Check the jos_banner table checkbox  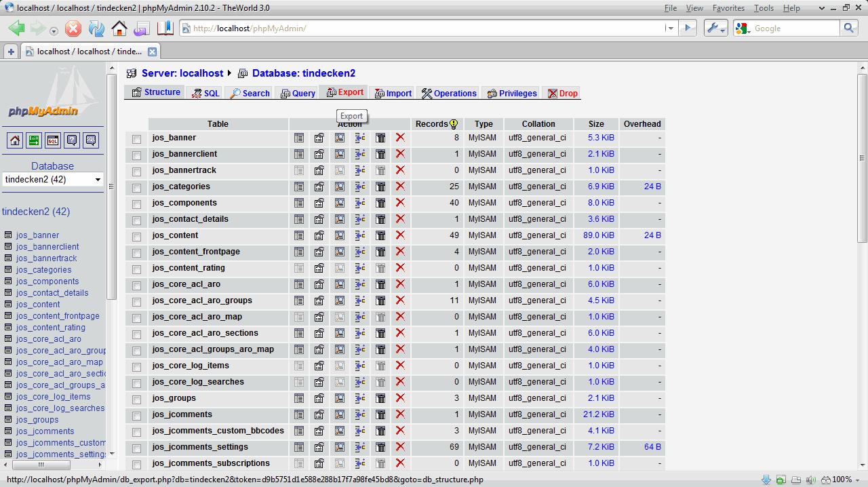[137, 139]
